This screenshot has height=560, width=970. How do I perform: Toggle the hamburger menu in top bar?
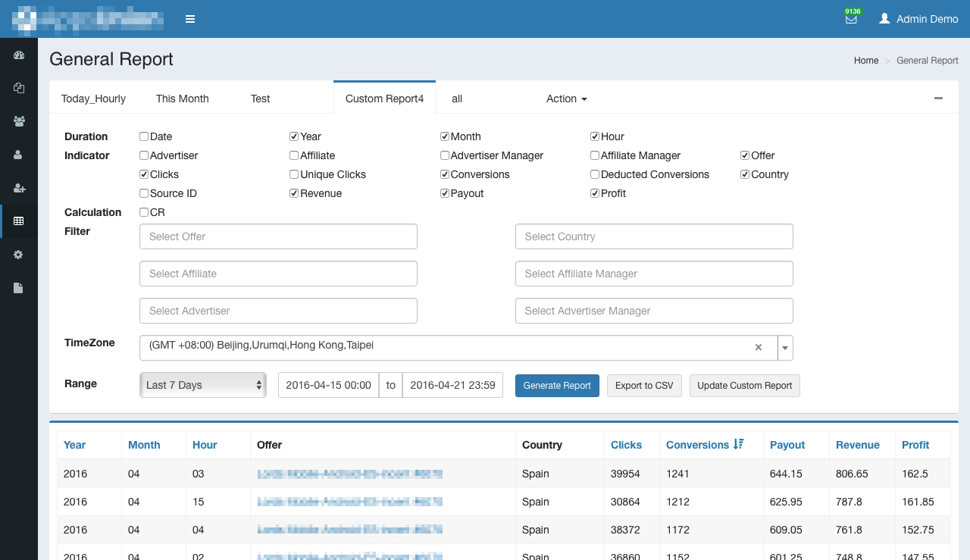190,19
